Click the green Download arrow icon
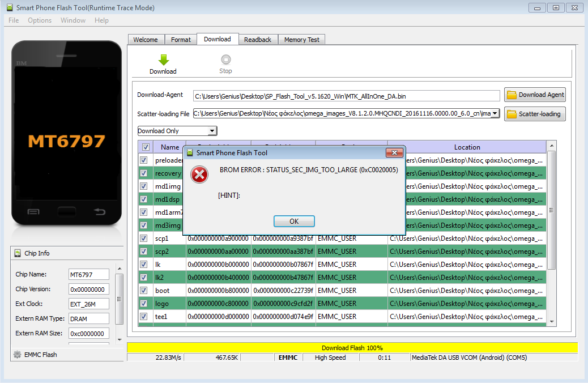Image resolution: width=588 pixels, height=383 pixels. pos(163,60)
